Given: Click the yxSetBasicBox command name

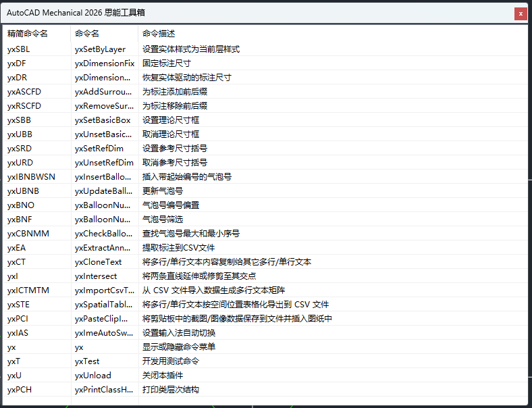Looking at the screenshot, I should (103, 120).
